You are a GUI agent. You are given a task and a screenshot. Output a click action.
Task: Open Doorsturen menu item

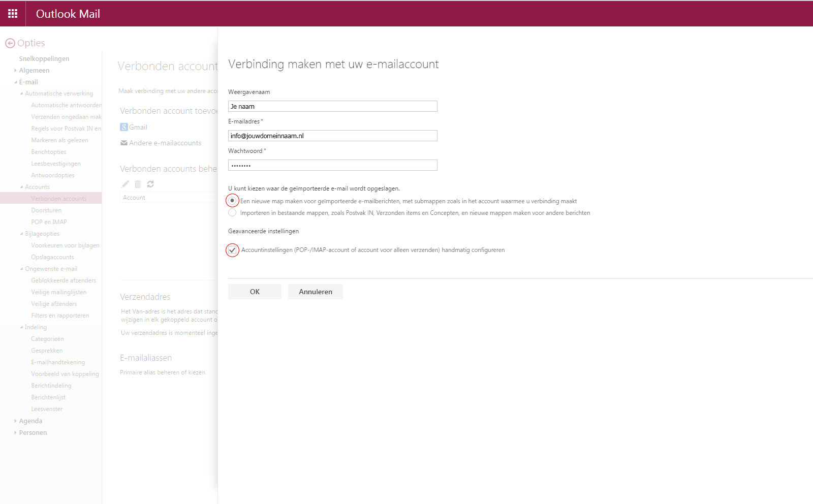(46, 210)
